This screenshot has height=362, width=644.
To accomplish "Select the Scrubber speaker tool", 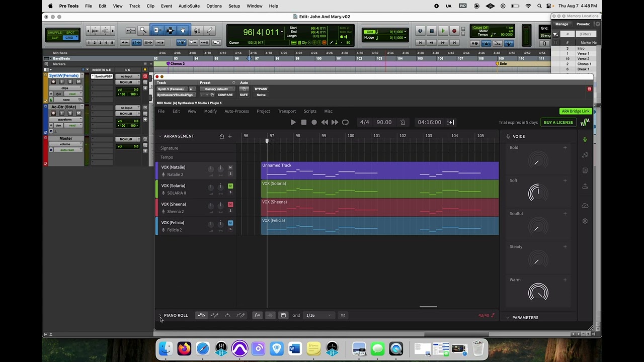I will (x=197, y=31).
